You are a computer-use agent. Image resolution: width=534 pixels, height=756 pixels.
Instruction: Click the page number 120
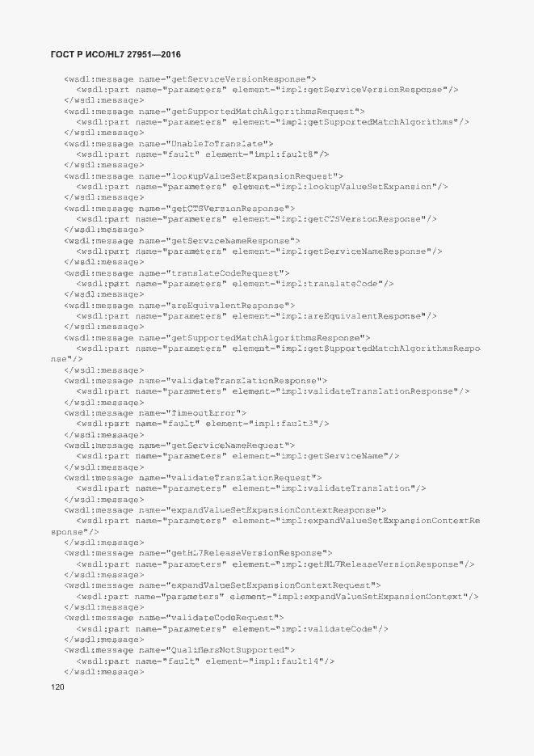[57, 686]
